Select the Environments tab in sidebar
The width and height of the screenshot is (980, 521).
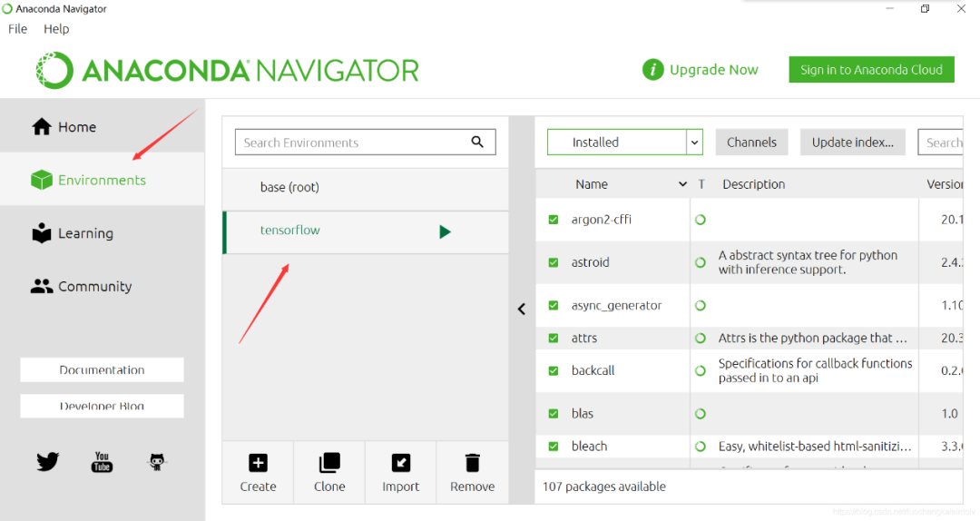coord(102,180)
